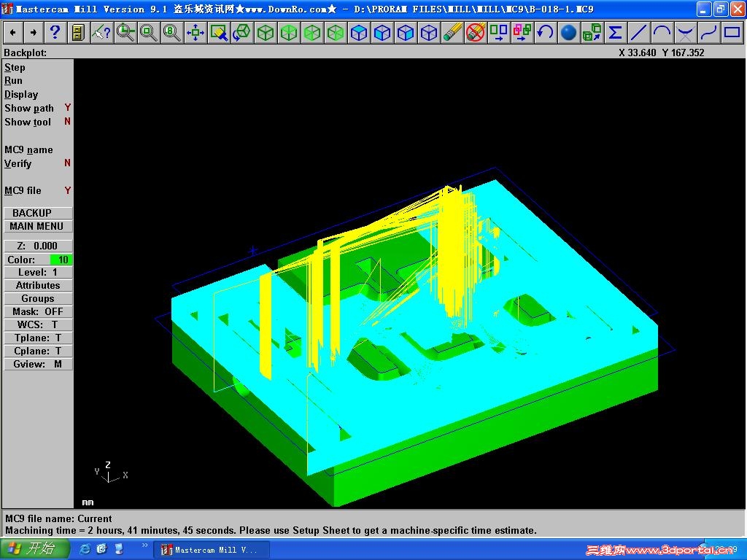
Task: Click the Undelete crossed-eraser icon
Action: [476, 33]
